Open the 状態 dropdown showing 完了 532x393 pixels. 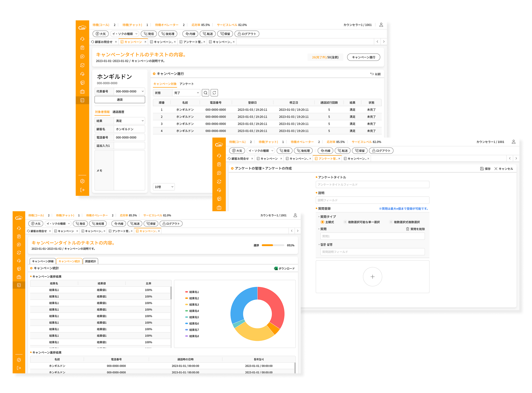186,93
